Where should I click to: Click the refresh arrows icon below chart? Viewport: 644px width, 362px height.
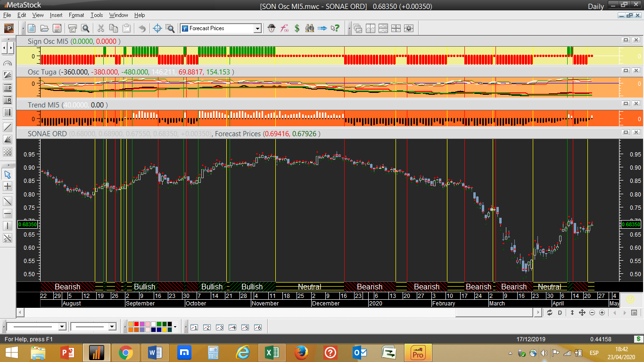[x=550, y=313]
